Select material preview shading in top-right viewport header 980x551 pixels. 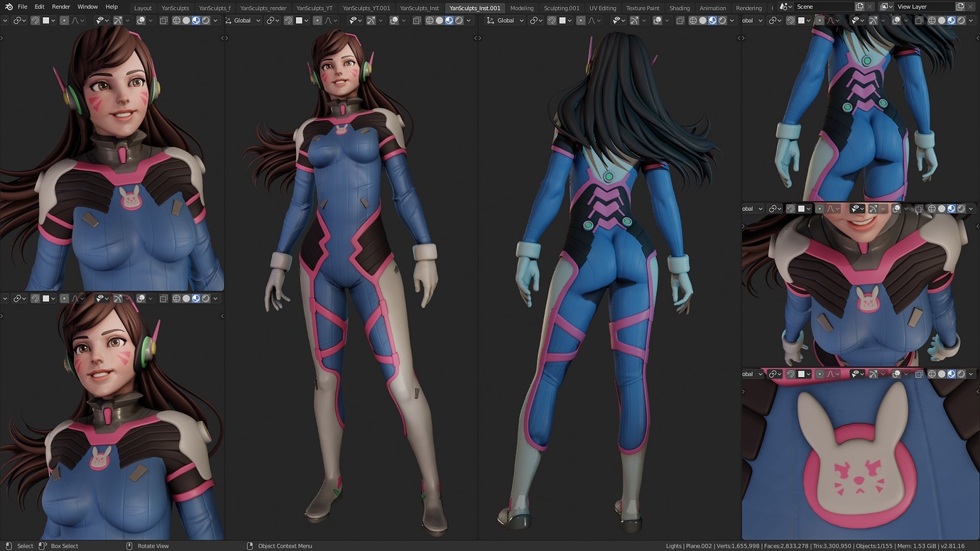coord(951,21)
